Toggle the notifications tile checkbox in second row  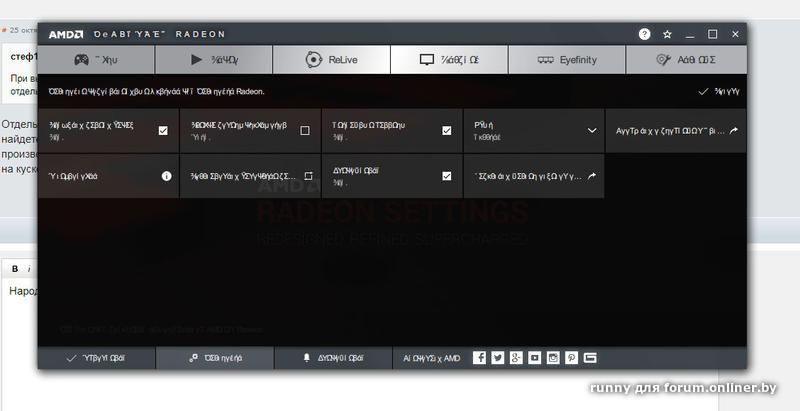(447, 176)
